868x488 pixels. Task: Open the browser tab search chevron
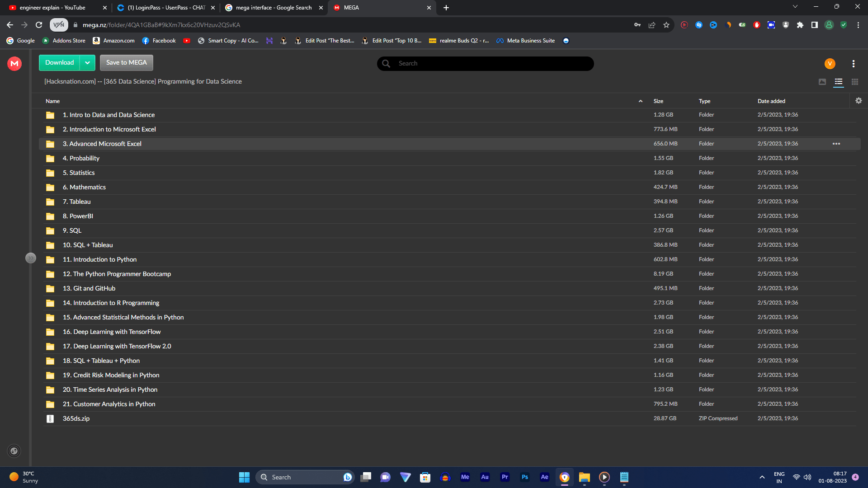point(795,6)
